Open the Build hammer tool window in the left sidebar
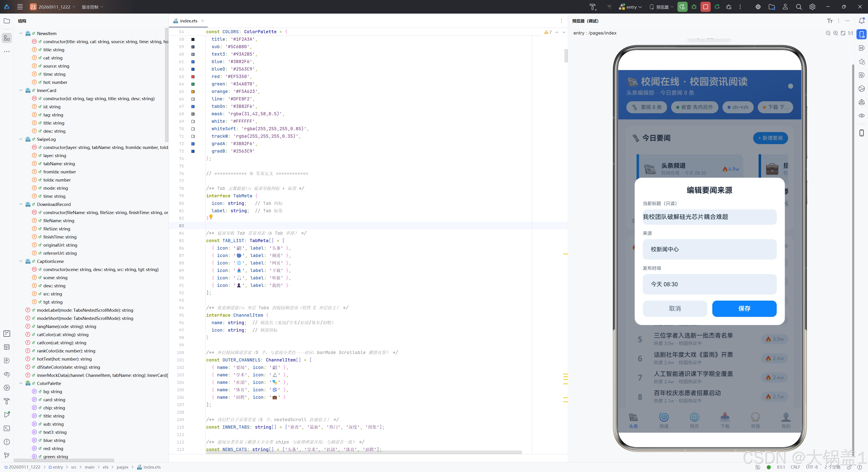 pos(7,401)
